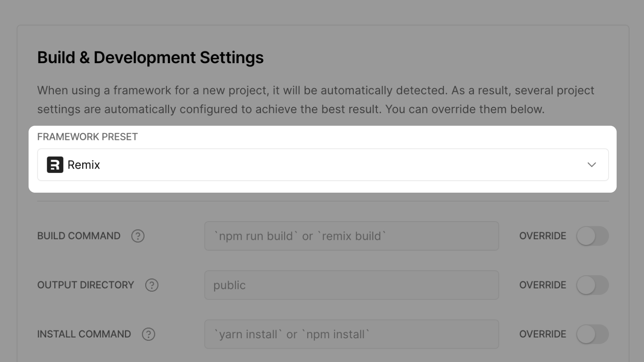Enable the Build Command override toggle
The width and height of the screenshot is (644, 362).
pos(592,236)
